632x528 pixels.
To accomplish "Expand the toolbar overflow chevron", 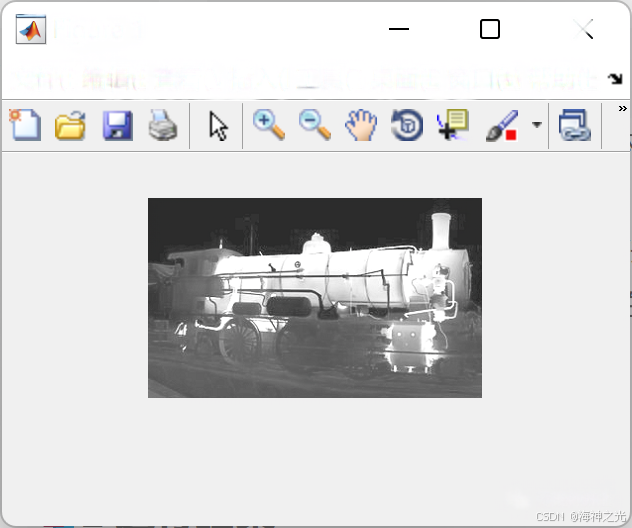I will pos(623,108).
